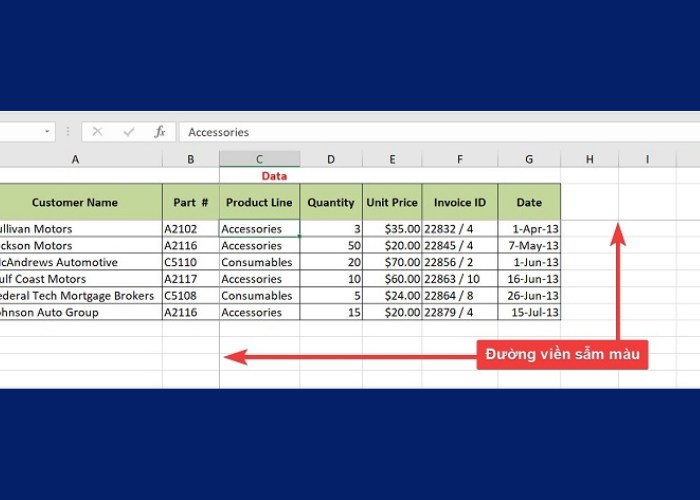Select the $70.00 unit price cell
This screenshot has width=700, height=500.
coord(392,262)
